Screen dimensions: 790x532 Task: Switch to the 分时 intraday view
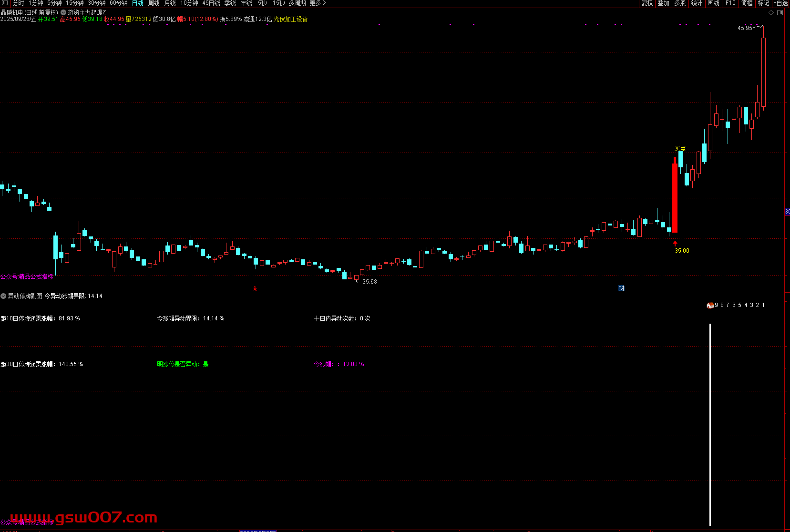19,3
